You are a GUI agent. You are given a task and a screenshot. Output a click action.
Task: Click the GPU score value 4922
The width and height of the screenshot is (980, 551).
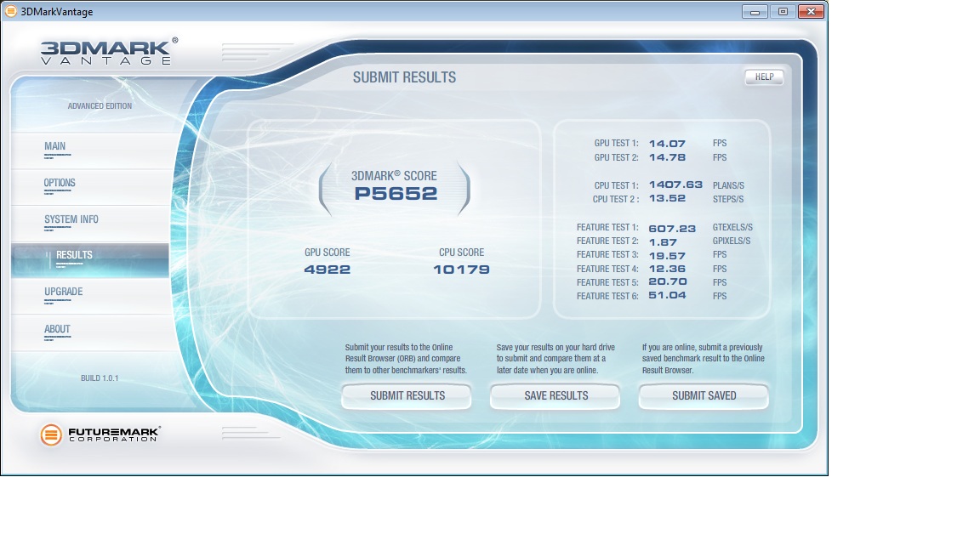pyautogui.click(x=327, y=270)
